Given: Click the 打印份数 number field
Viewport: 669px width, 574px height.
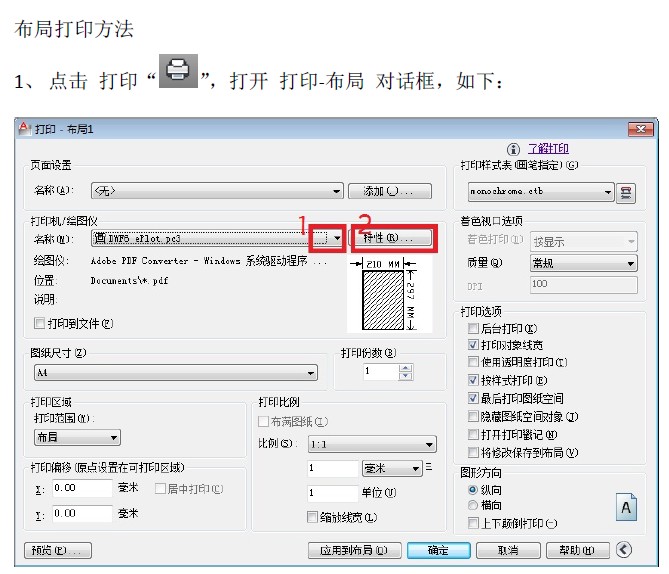Looking at the screenshot, I should pos(381,372).
